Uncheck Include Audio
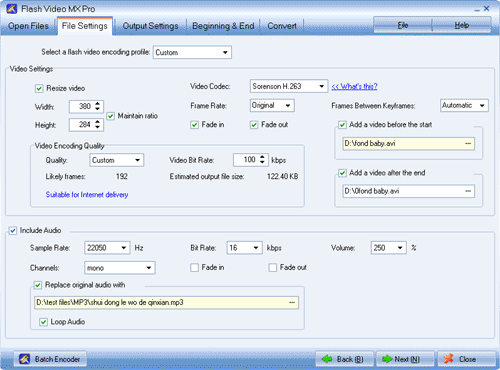The height and width of the screenshot is (370, 500). (x=13, y=231)
